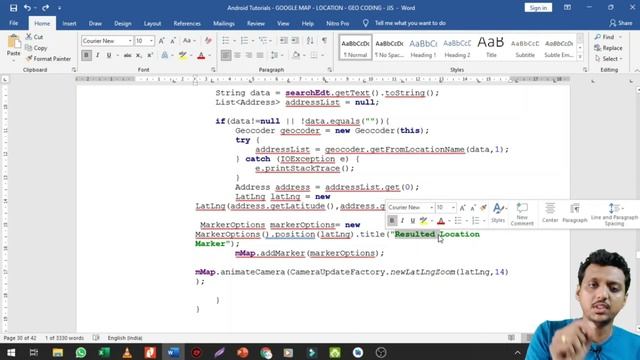Align text right using the ribbon icon
Screen dimensions: 640x360
(x=249, y=55)
